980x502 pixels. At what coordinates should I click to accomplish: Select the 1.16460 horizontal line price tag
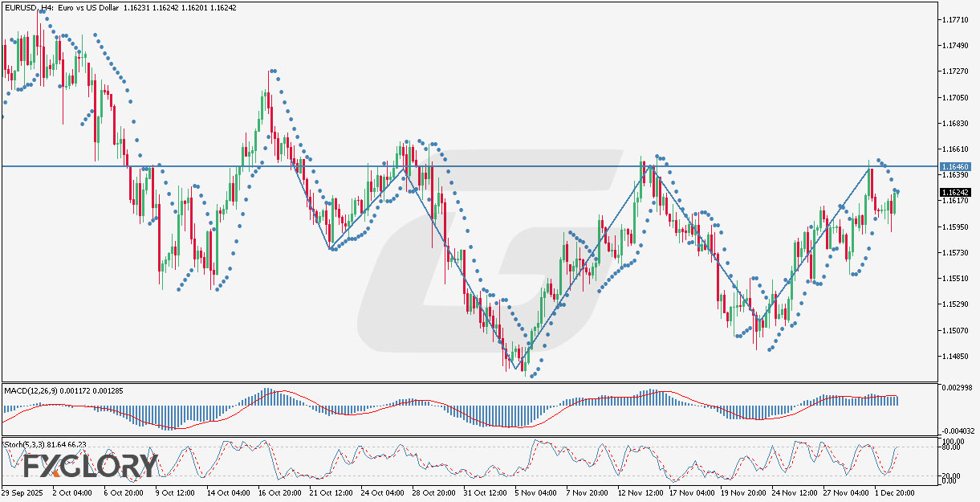[956, 166]
